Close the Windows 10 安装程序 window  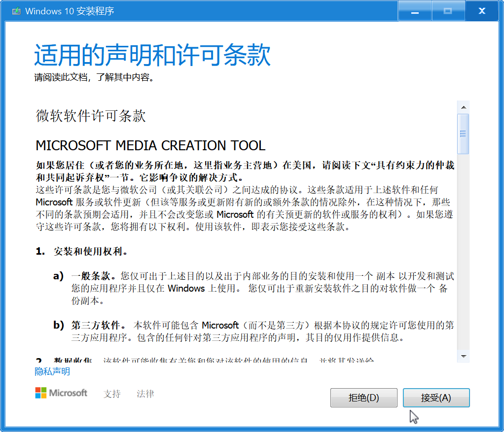point(482,10)
